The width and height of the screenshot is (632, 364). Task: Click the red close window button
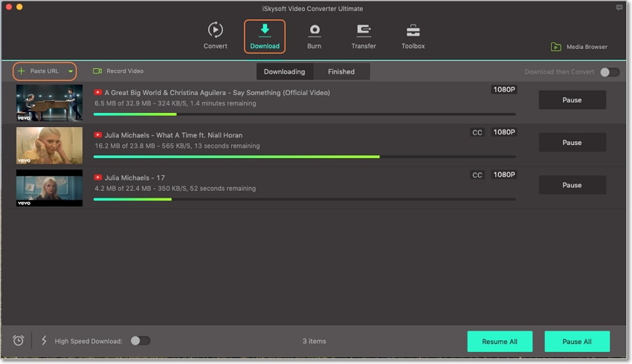[9, 7]
